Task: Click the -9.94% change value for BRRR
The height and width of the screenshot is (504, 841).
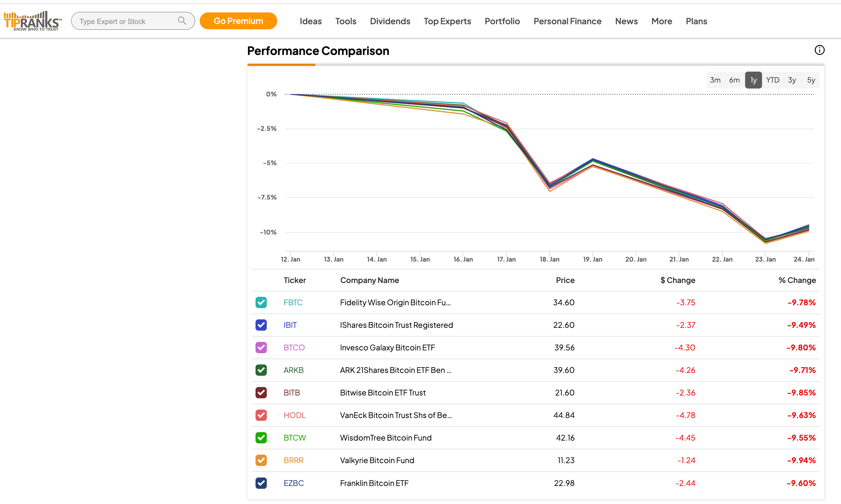Action: [x=801, y=460]
